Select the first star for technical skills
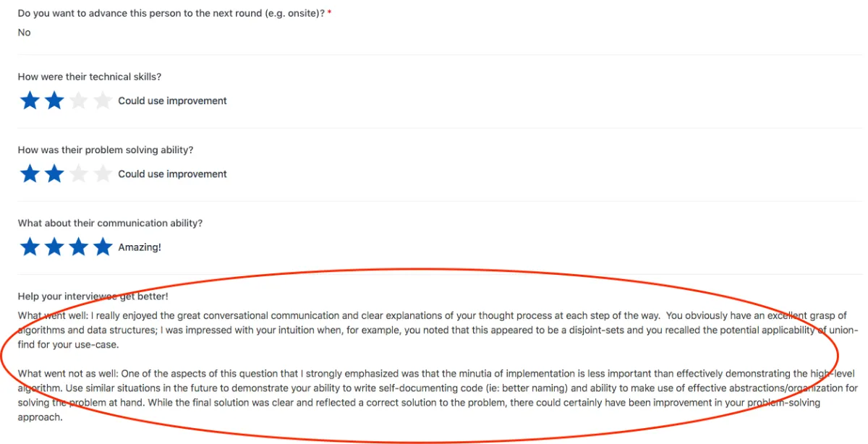This screenshot has height=444, width=868. [x=30, y=101]
